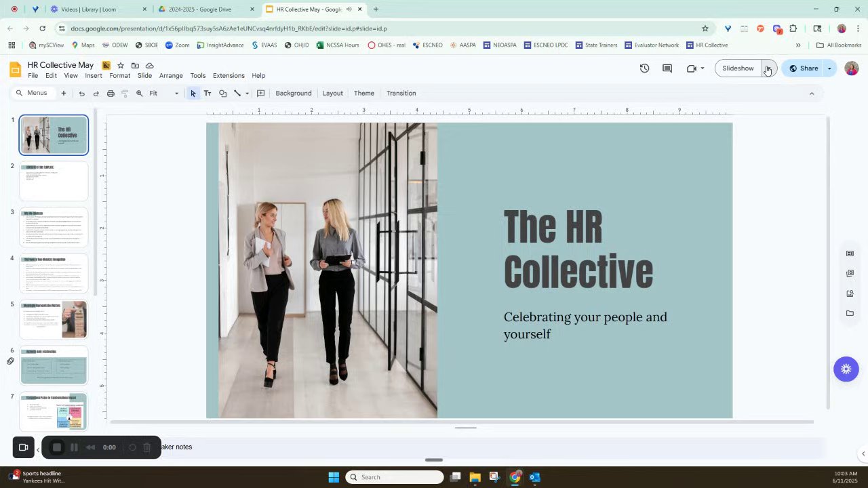Select the Text box tool

click(208, 94)
